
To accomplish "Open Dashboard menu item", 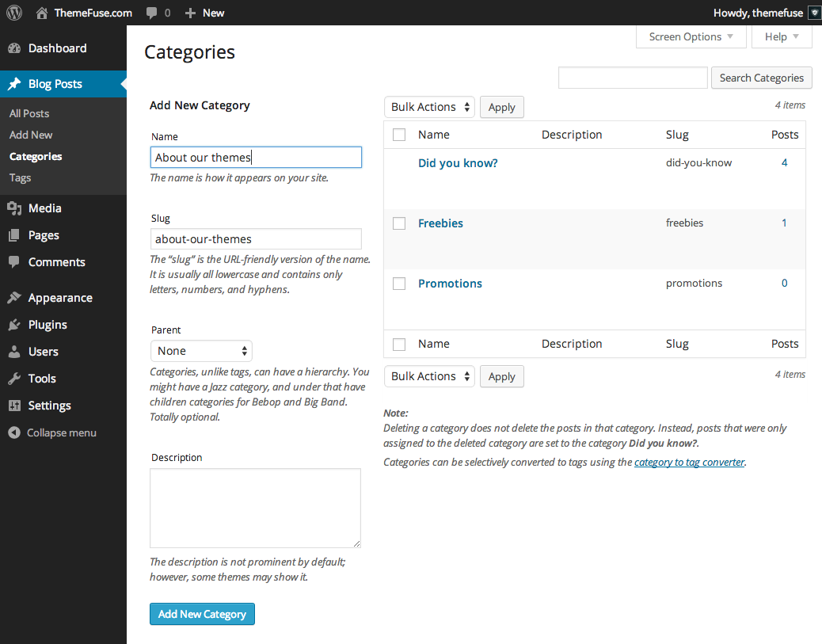I will click(57, 48).
